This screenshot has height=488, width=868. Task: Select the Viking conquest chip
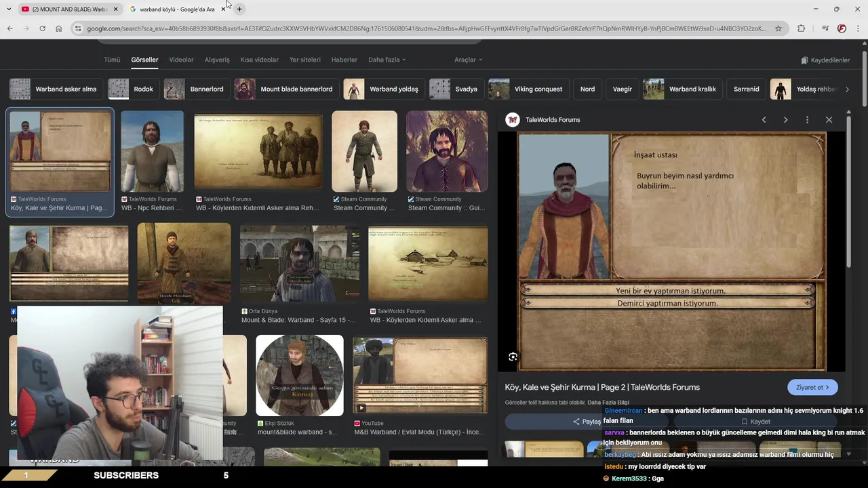(x=528, y=89)
